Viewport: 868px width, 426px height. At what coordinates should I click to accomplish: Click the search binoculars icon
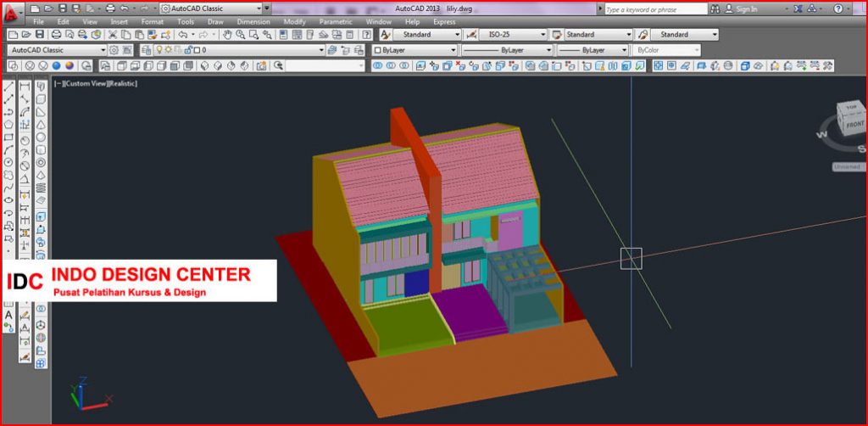(715, 8)
